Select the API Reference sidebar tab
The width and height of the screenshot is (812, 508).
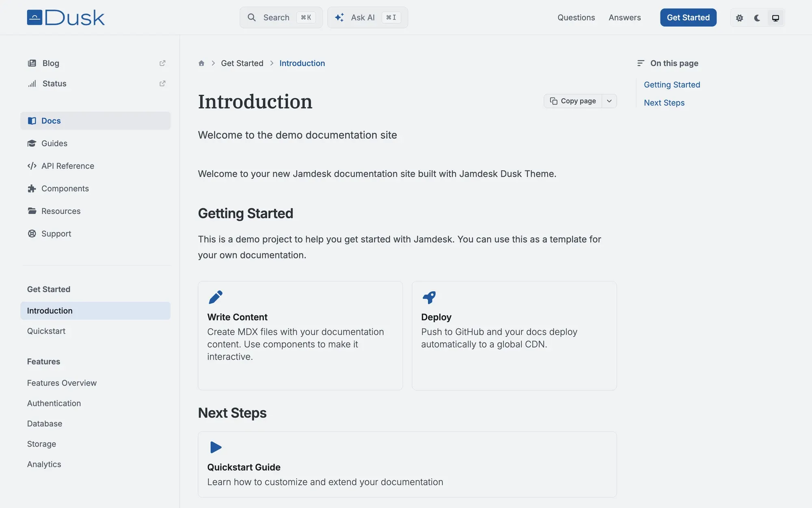[x=95, y=166]
